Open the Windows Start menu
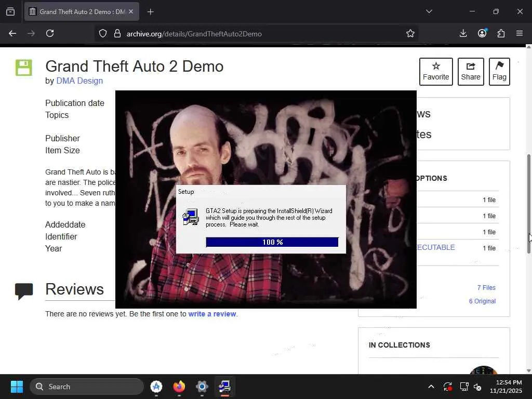Image resolution: width=532 pixels, height=399 pixels. coord(17,387)
